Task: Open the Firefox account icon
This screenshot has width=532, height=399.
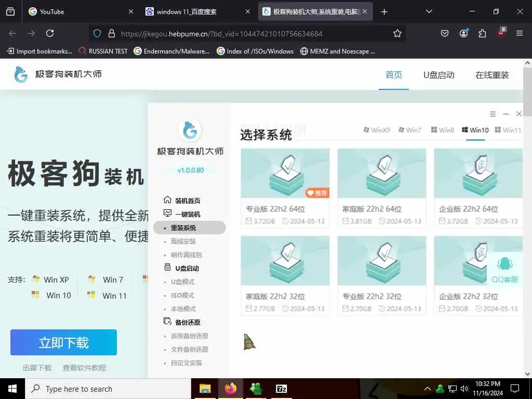Action: (x=464, y=33)
